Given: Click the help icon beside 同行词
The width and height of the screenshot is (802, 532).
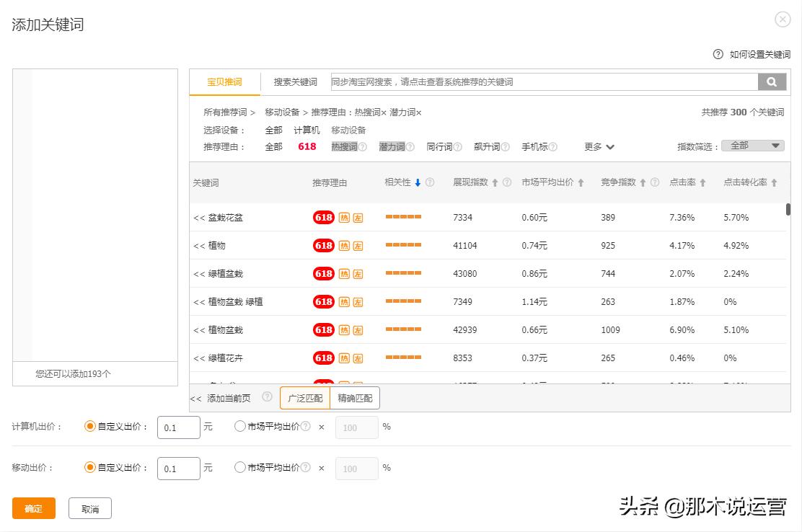Looking at the screenshot, I should click(458, 146).
